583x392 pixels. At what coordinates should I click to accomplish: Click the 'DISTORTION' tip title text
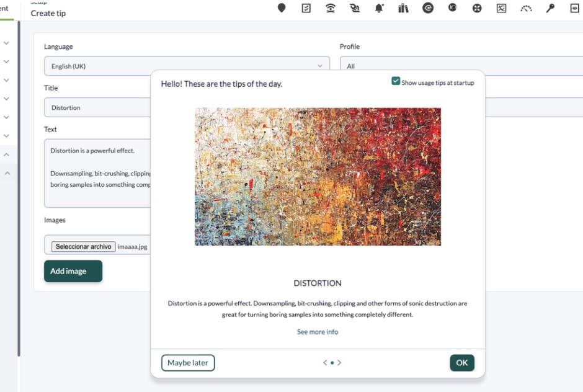(x=318, y=283)
